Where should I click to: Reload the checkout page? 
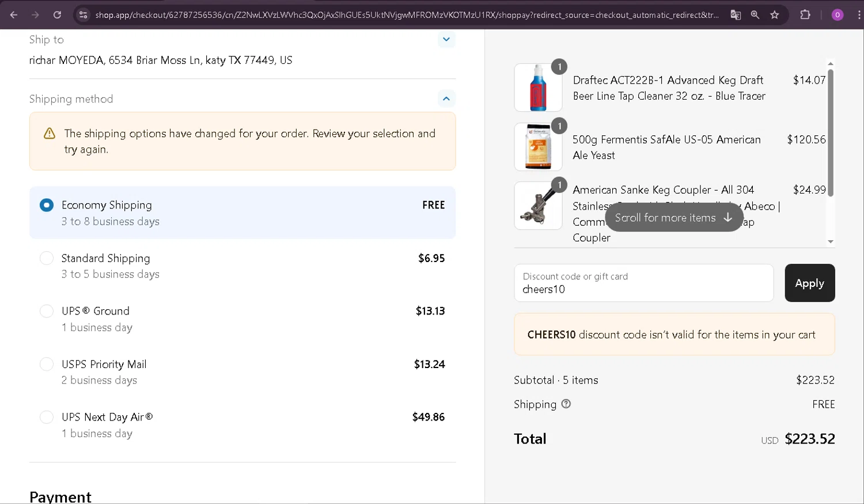click(57, 15)
